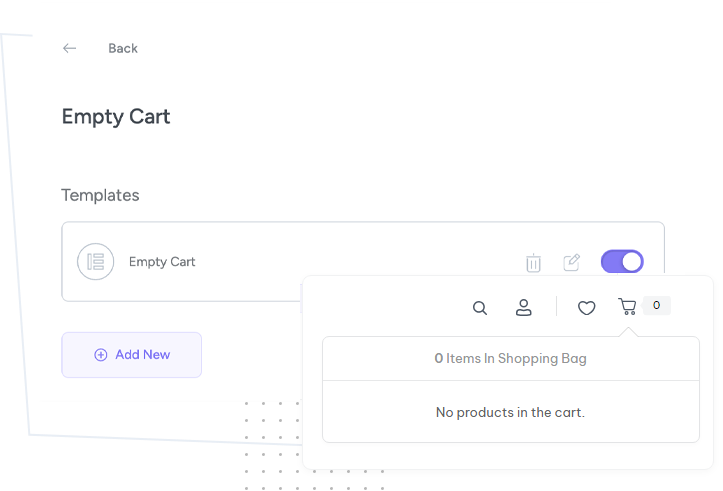Viewport: 723px width, 491px height.
Task: Disable the Empty Cart template toggle
Action: pyautogui.click(x=622, y=261)
